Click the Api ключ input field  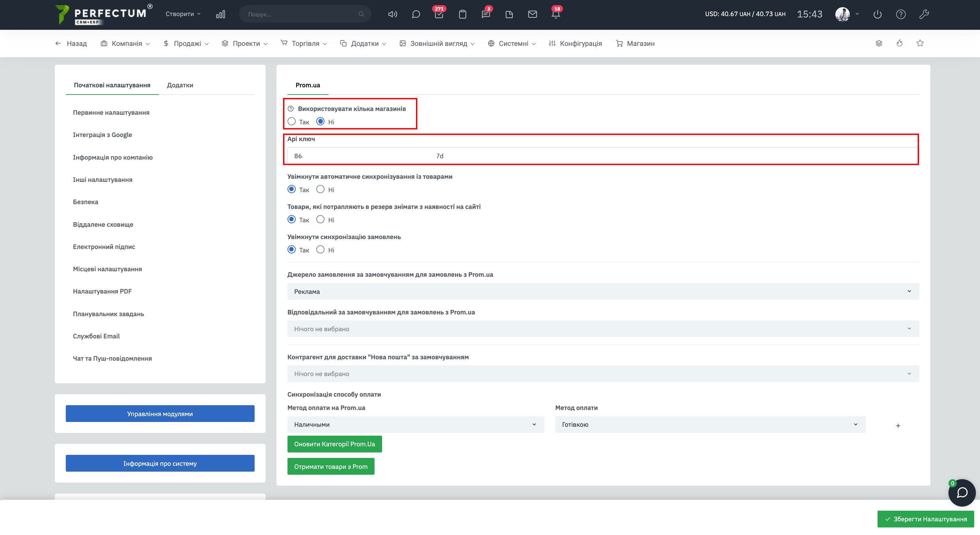click(603, 156)
